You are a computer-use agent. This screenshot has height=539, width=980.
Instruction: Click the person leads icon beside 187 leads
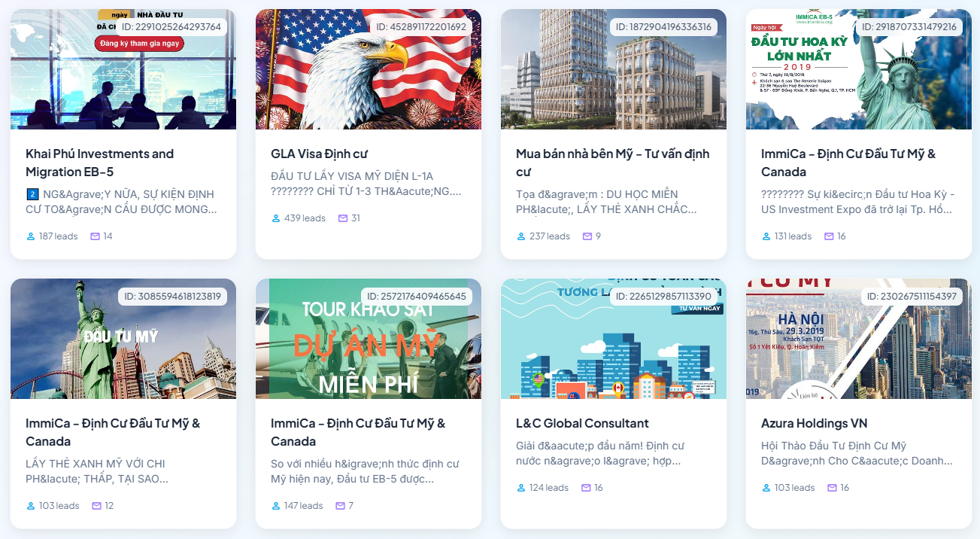click(x=31, y=236)
